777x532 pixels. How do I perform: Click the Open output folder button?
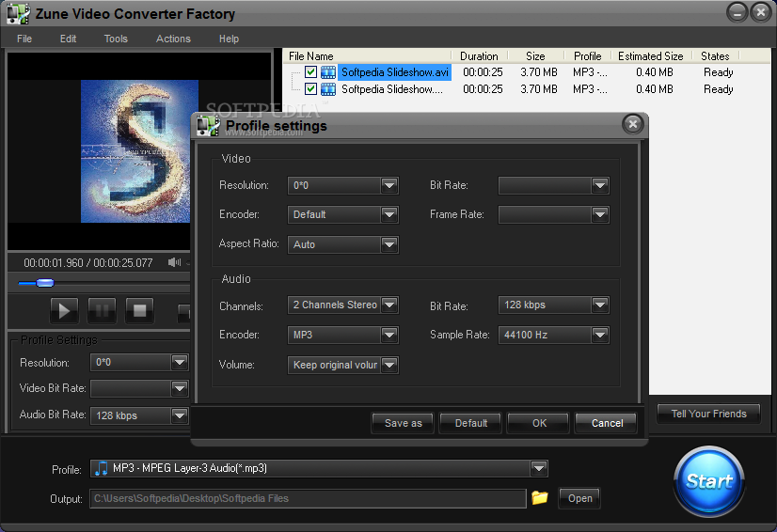coord(579,498)
